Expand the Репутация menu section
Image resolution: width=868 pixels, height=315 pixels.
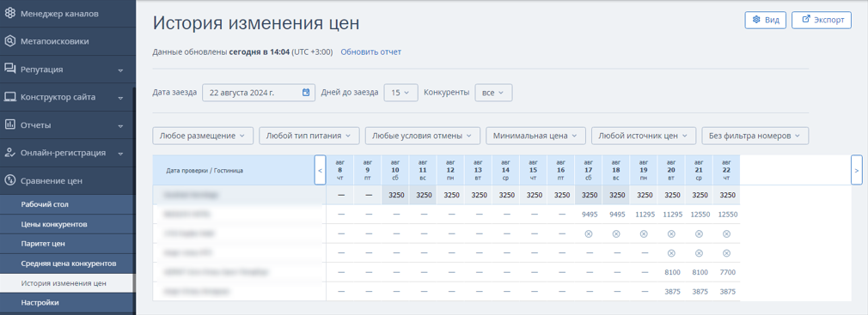point(120,70)
